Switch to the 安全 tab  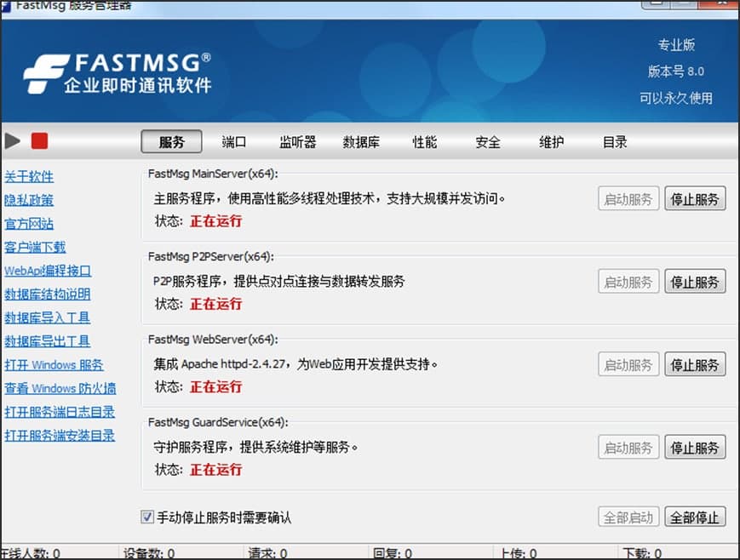click(486, 142)
